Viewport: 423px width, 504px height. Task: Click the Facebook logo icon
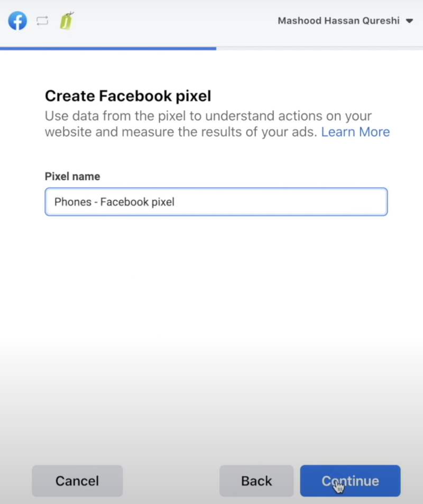click(x=17, y=21)
